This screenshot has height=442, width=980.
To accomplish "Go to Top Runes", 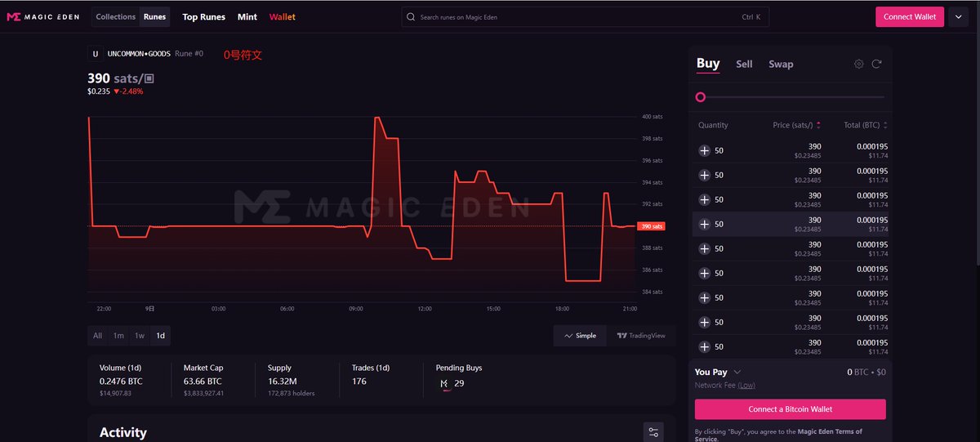I will (203, 17).
